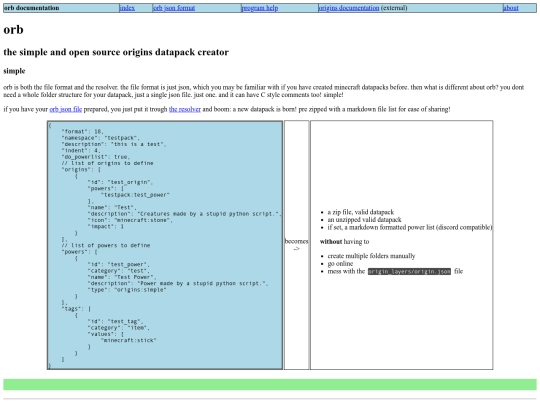Open the program help page
Screen dimensions: 540x405
pos(260,8)
